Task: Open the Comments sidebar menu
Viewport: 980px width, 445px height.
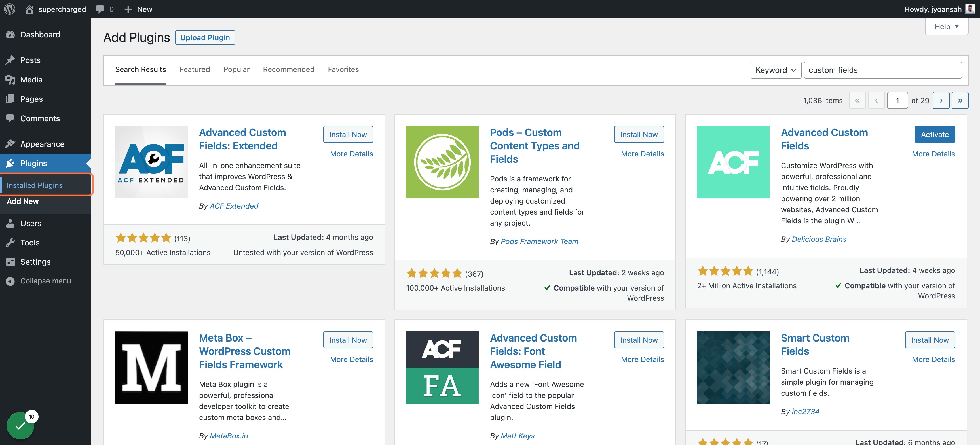Action: tap(45, 118)
